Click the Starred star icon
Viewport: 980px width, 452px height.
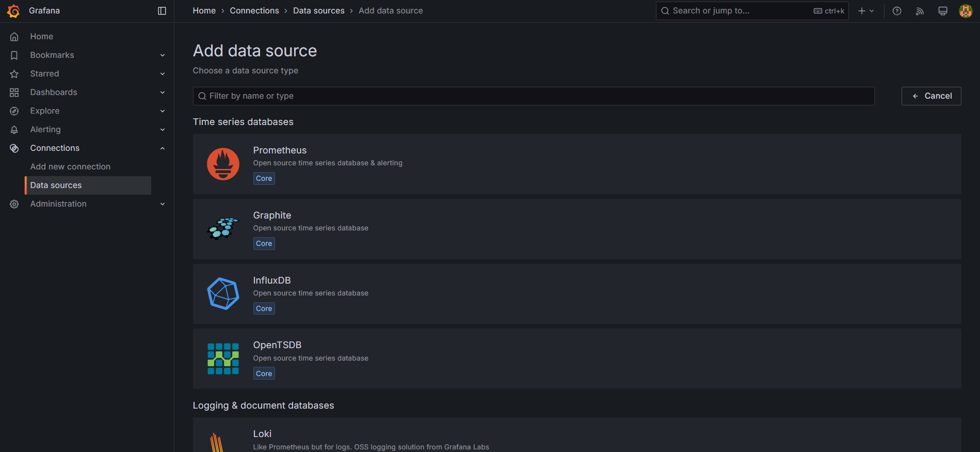(x=14, y=74)
